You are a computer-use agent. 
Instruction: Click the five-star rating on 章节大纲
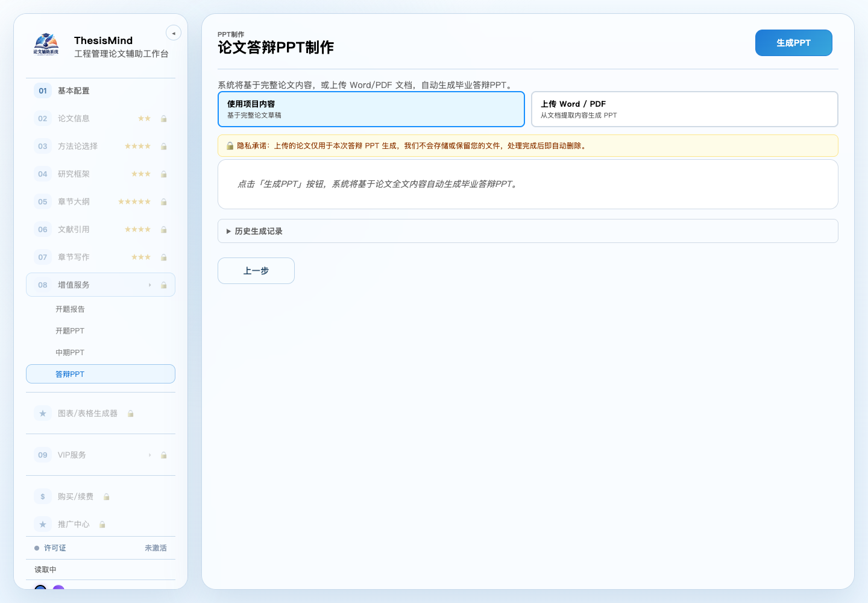click(x=134, y=202)
